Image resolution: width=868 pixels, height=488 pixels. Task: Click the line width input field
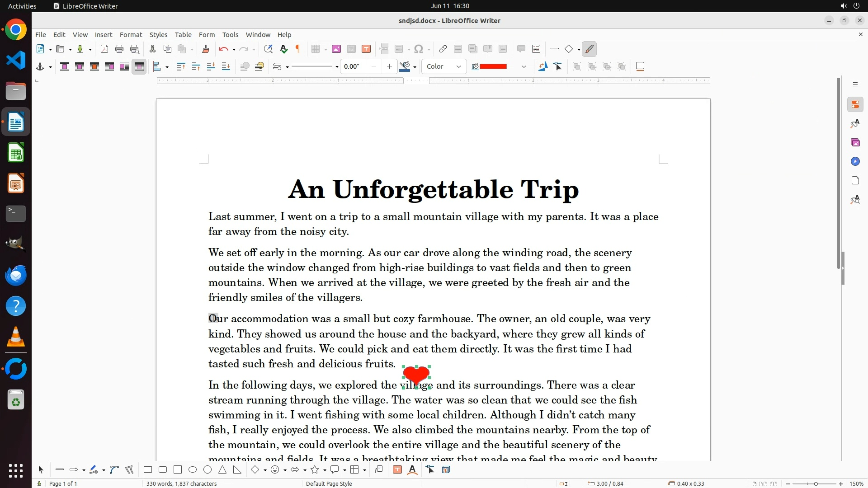(354, 67)
